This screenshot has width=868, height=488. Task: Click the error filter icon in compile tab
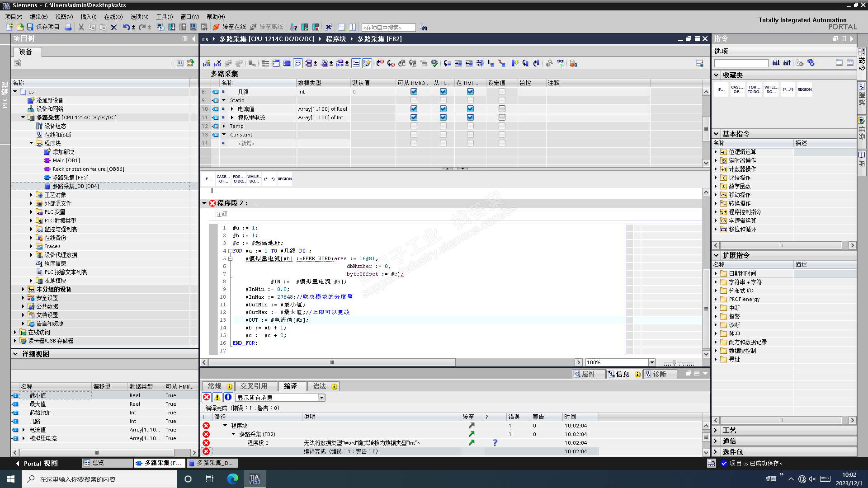click(207, 397)
